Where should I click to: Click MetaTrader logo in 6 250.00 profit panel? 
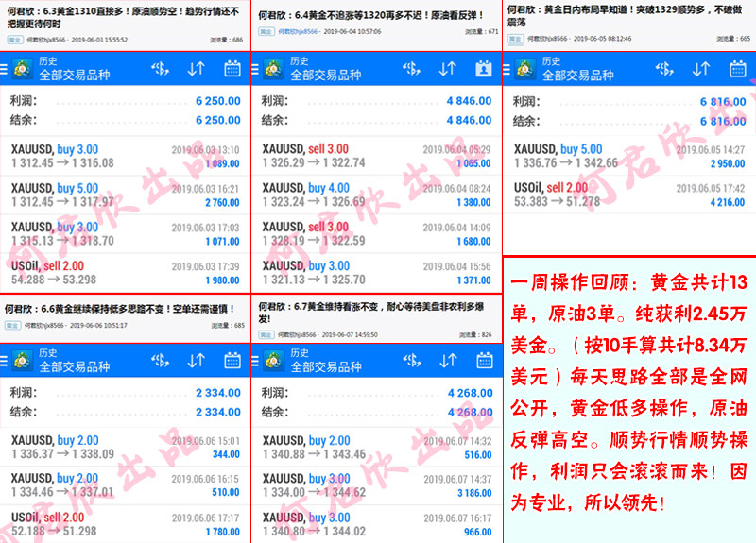coord(22,69)
